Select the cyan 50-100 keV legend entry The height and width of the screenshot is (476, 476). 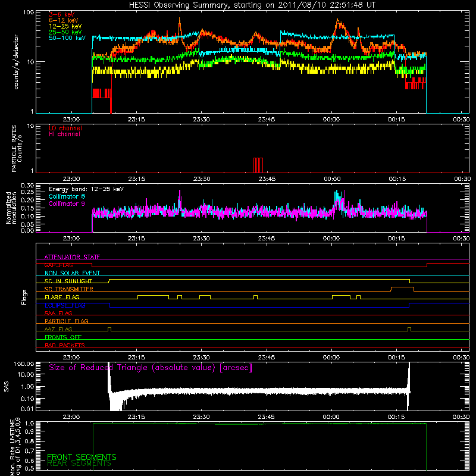67,38
